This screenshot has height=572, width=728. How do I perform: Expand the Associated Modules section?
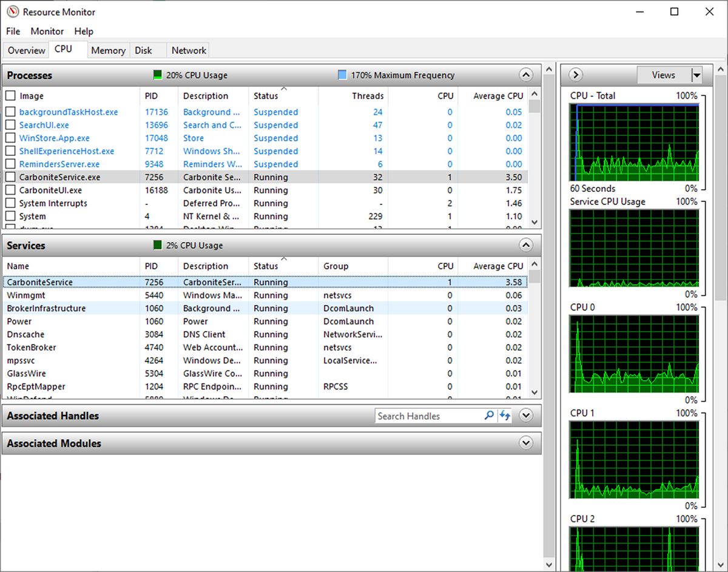(526, 443)
